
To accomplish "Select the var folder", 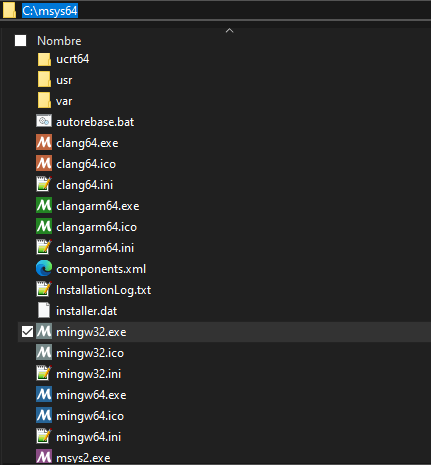I will tap(64, 101).
